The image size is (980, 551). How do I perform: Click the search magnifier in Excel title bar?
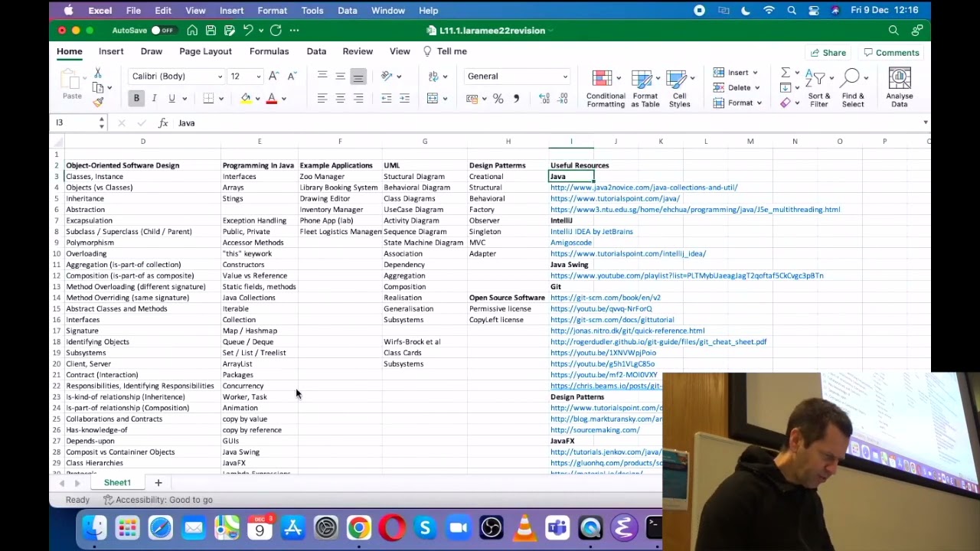point(893,31)
